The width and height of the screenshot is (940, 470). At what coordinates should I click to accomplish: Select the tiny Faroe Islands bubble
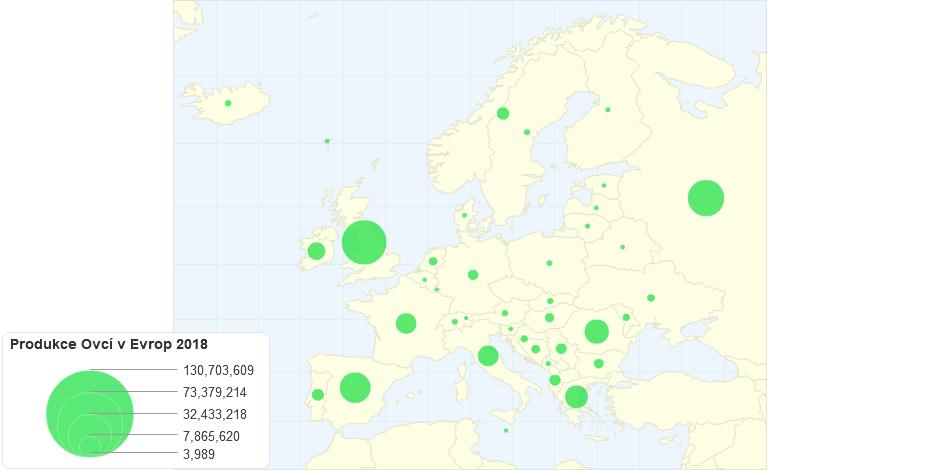pyautogui.click(x=327, y=141)
